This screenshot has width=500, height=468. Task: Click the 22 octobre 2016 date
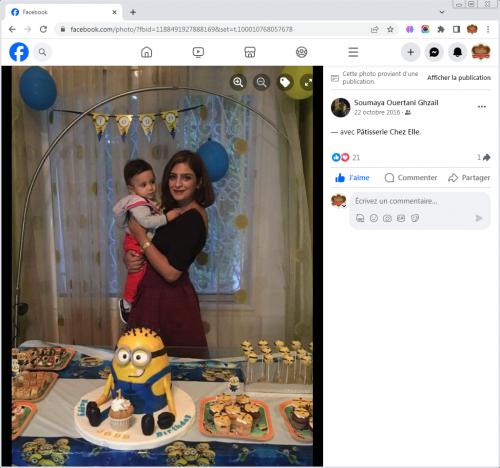377,112
